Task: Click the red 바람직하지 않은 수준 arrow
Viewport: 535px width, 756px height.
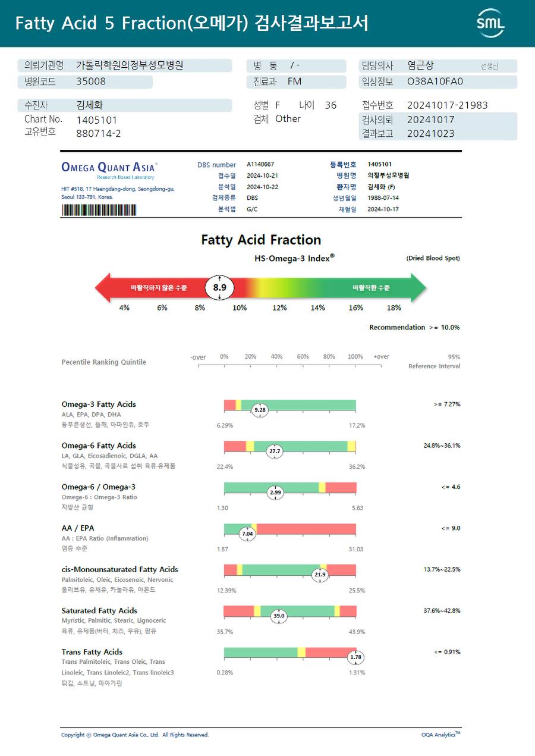Action: pyautogui.click(x=152, y=288)
